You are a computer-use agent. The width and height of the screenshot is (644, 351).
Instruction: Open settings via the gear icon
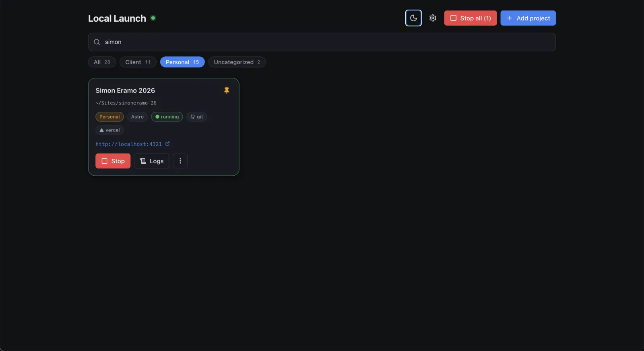(433, 18)
